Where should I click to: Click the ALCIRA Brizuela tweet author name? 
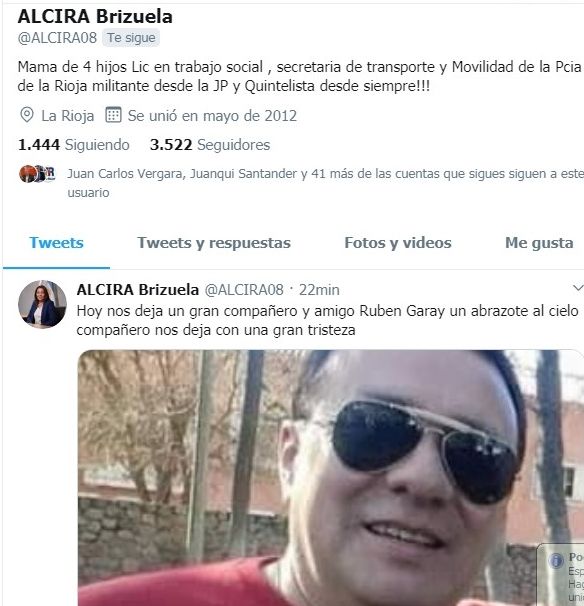[x=138, y=289]
